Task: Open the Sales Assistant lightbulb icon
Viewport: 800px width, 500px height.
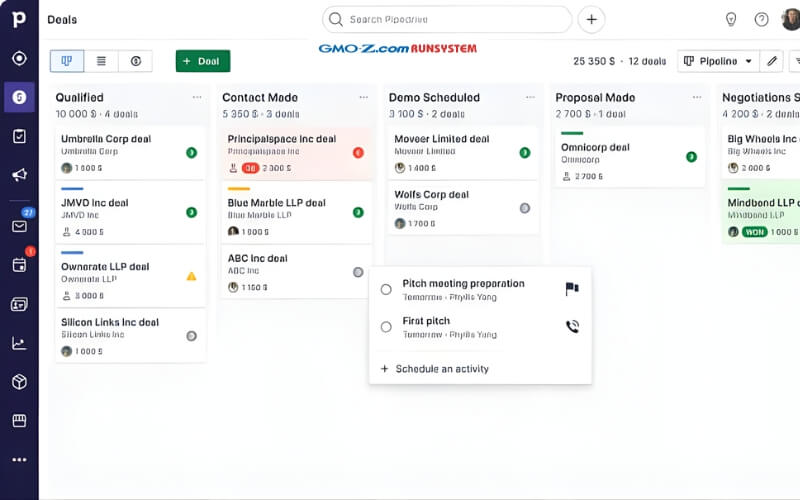Action: (x=731, y=19)
